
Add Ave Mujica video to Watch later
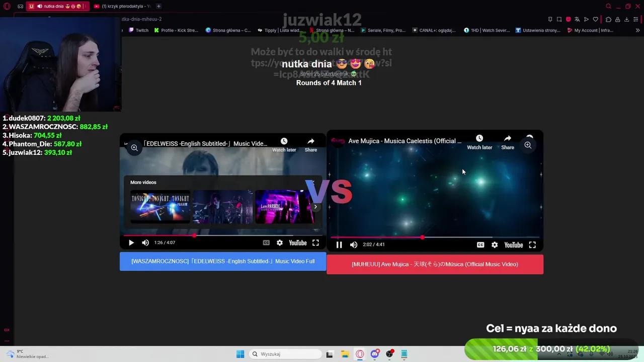point(479,142)
